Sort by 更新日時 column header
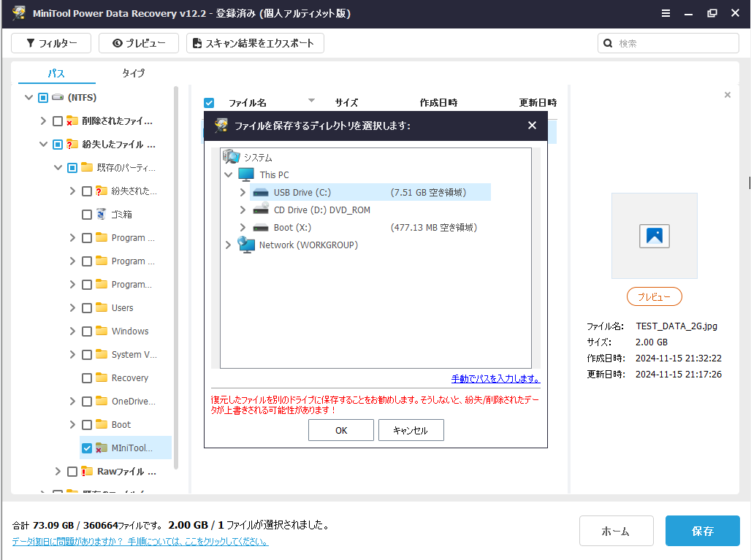 coord(538,103)
